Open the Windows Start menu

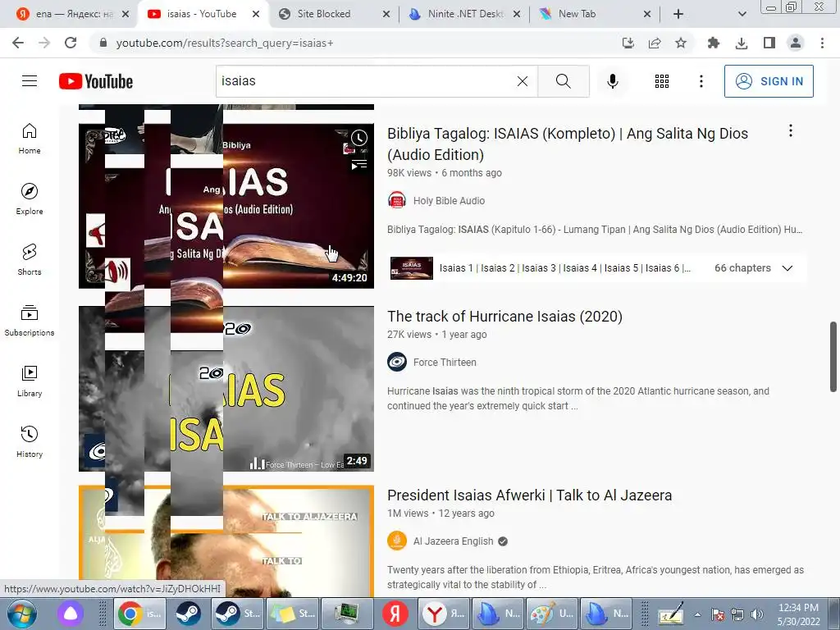pyautogui.click(x=21, y=614)
